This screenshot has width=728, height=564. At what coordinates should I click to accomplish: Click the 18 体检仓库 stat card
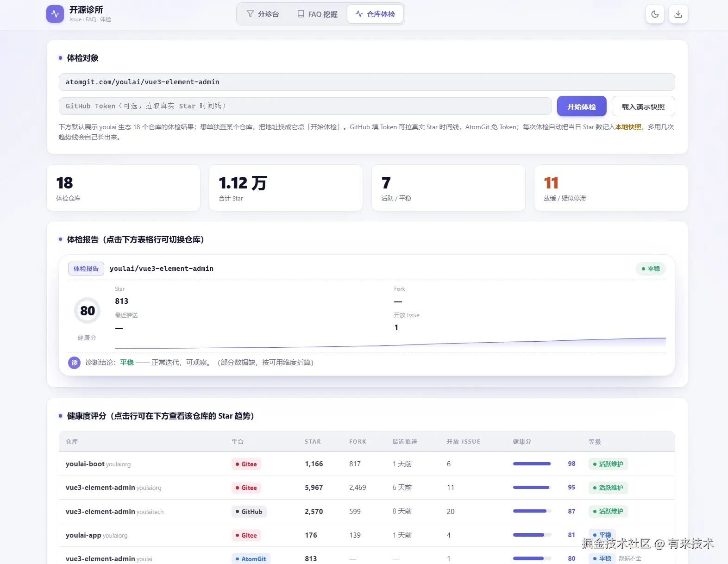click(x=124, y=188)
